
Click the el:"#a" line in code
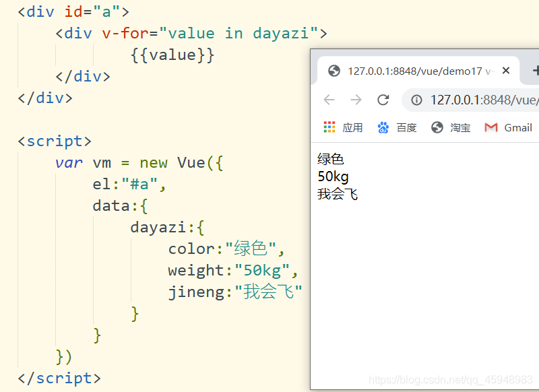tap(129, 185)
